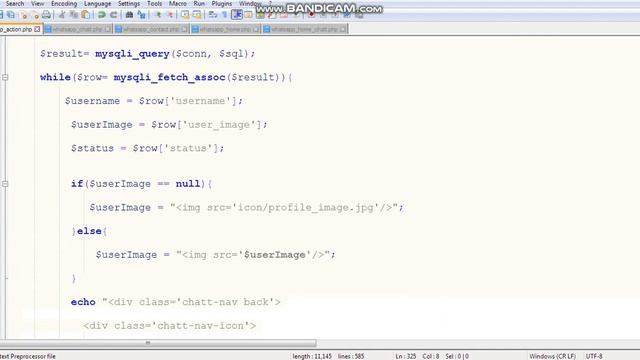Open the Replace toolbar icon

pos(141,15)
